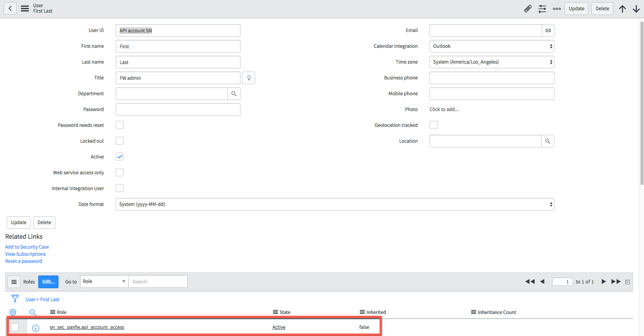Preview the sn_sec_panfw role record info icon
Screen dimensions: 644x336
click(x=36, y=328)
